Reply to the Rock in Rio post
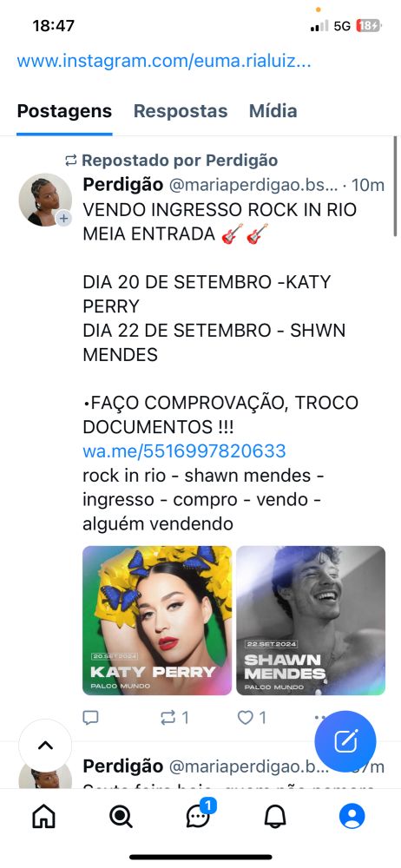This screenshot has height=868, width=401. 90,718
